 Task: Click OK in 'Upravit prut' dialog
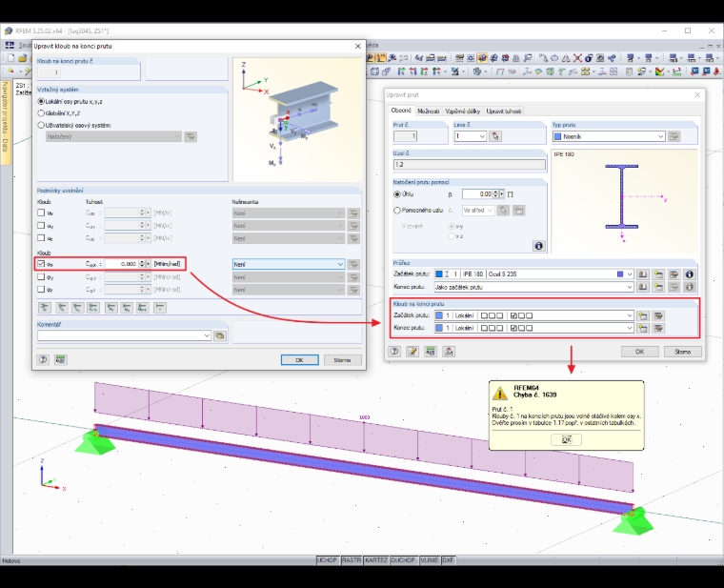[639, 352]
